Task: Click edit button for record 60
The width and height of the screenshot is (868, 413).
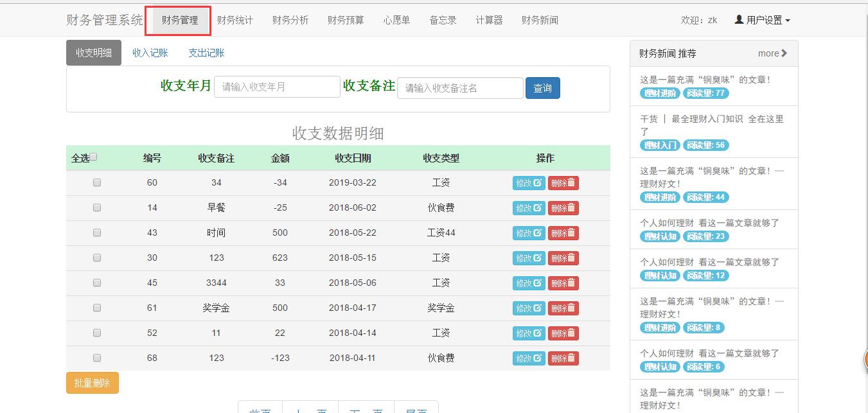Action: tap(529, 183)
